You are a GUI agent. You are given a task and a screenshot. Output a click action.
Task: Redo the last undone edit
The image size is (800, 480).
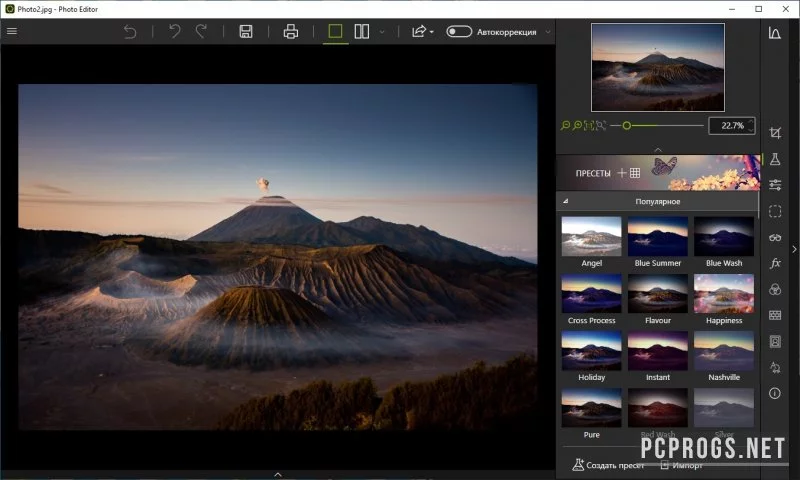tap(202, 32)
